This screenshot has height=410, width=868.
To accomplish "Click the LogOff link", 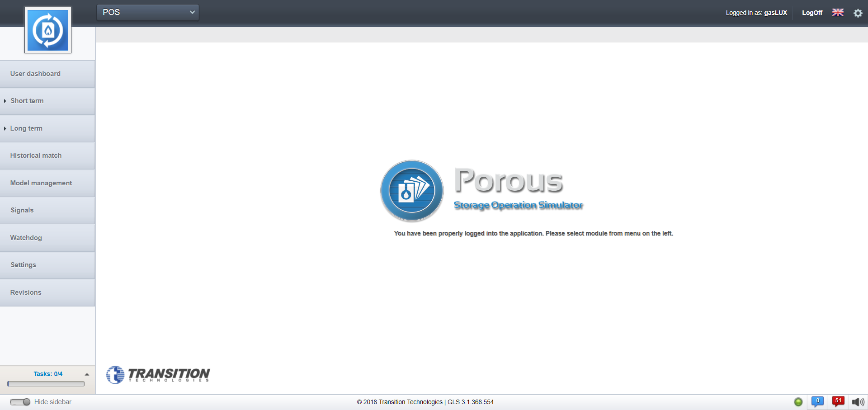I will [x=812, y=13].
